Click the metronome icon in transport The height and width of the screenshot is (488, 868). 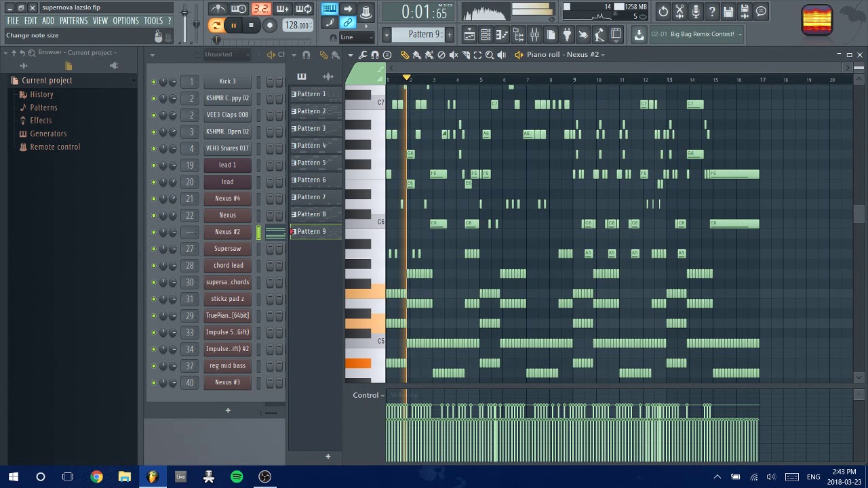[218, 9]
